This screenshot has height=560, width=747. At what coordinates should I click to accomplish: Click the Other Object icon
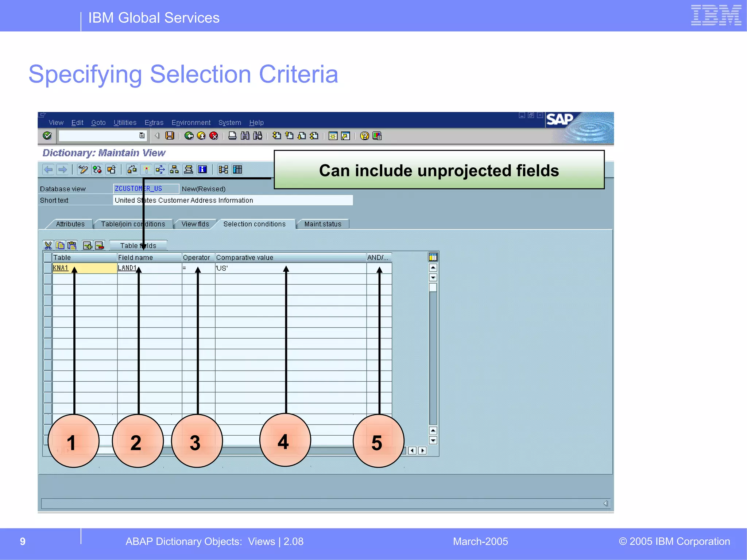click(x=112, y=170)
